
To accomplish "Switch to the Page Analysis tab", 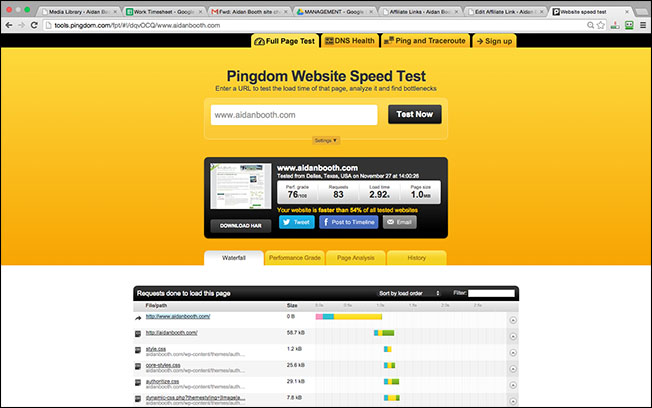I will tap(356, 258).
